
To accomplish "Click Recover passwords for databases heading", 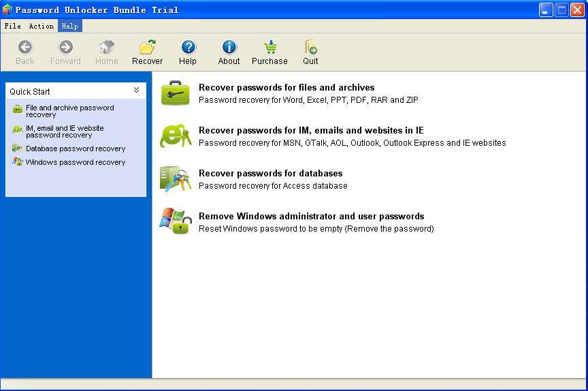I will [x=270, y=173].
